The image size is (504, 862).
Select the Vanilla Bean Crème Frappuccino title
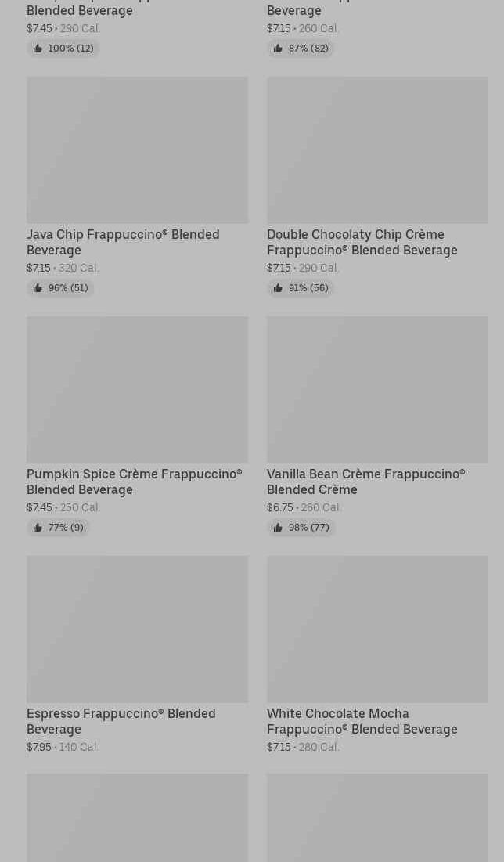coord(365,481)
